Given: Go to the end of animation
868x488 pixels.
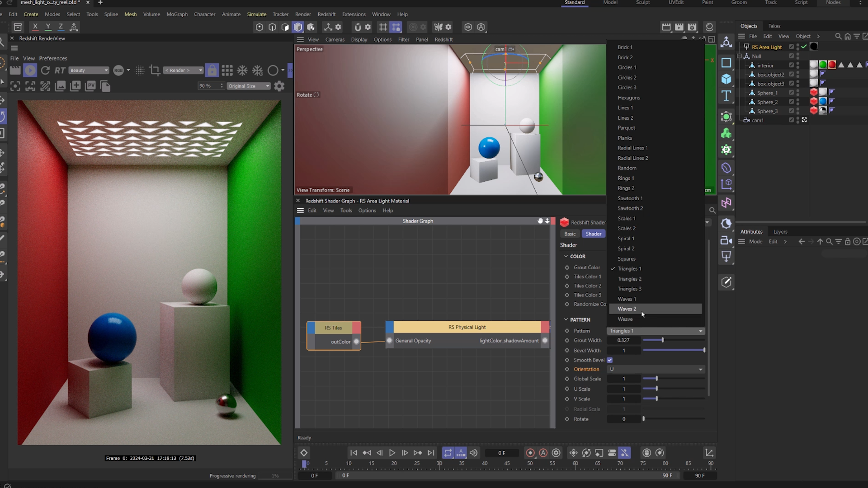Looking at the screenshot, I should tap(431, 453).
